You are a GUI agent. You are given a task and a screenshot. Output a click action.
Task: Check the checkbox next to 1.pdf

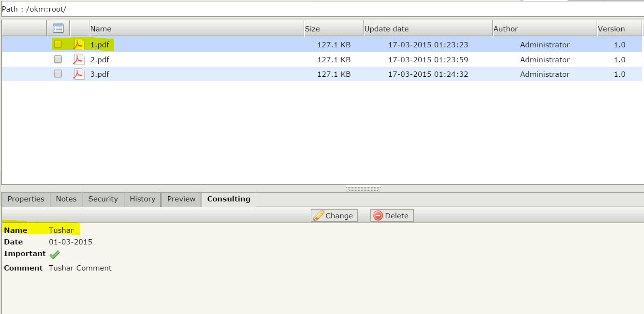[58, 44]
